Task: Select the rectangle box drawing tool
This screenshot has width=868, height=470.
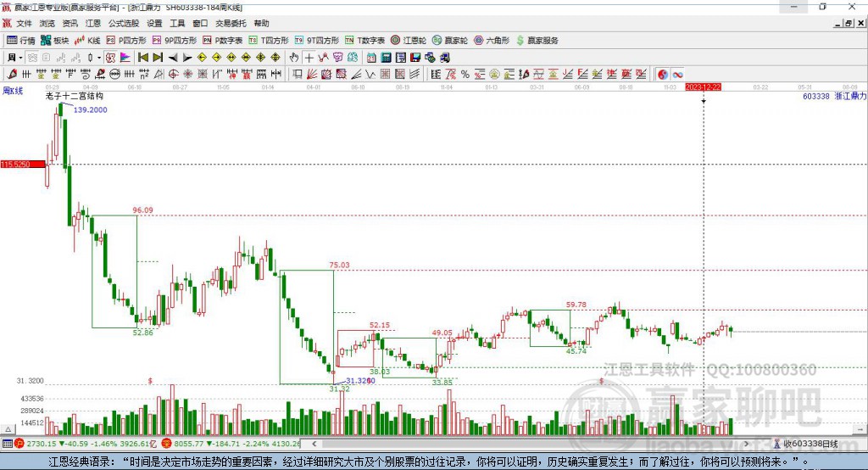Action: pos(298,75)
